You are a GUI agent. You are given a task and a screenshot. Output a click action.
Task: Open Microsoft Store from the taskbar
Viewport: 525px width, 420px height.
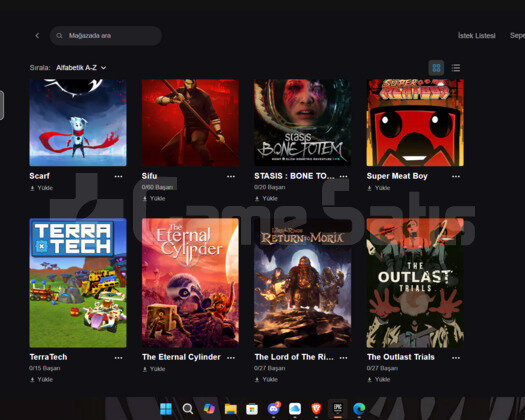252,409
